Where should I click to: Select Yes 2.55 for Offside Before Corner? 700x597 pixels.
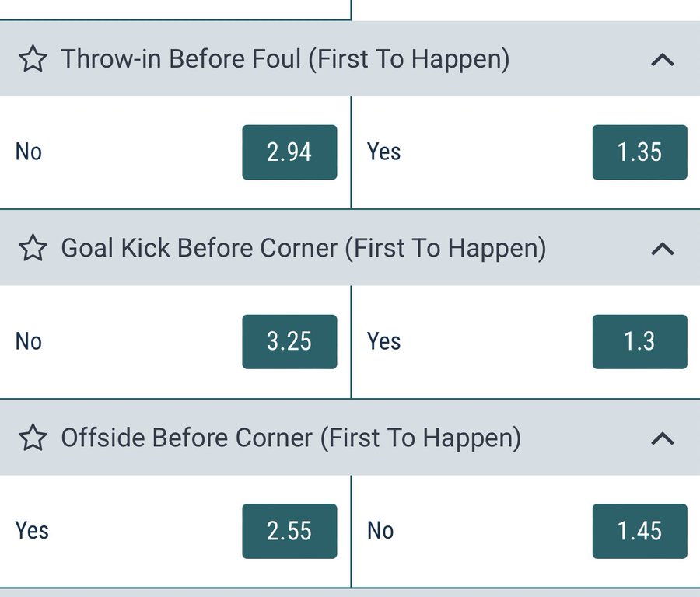(x=289, y=531)
